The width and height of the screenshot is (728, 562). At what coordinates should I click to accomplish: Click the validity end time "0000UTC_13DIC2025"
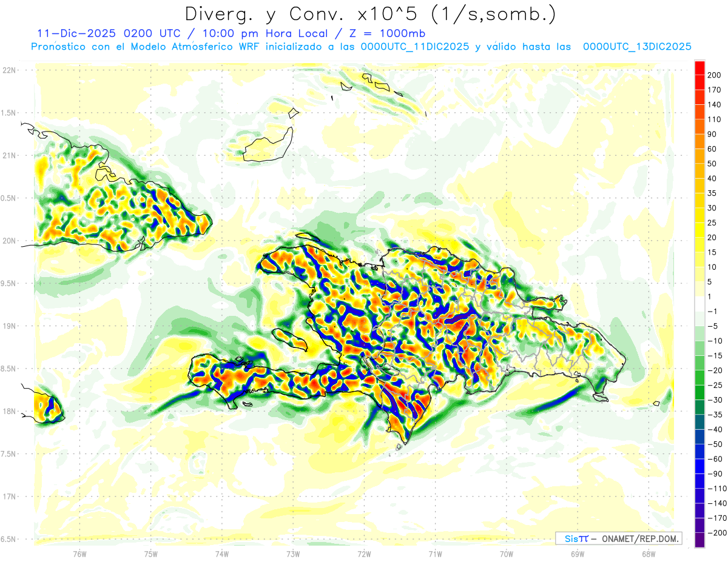pos(637,46)
